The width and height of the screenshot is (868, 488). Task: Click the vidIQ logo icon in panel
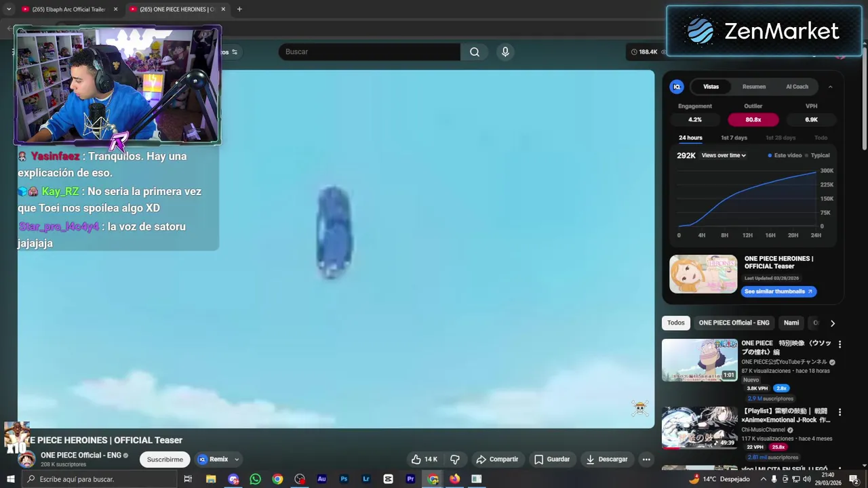click(x=677, y=87)
